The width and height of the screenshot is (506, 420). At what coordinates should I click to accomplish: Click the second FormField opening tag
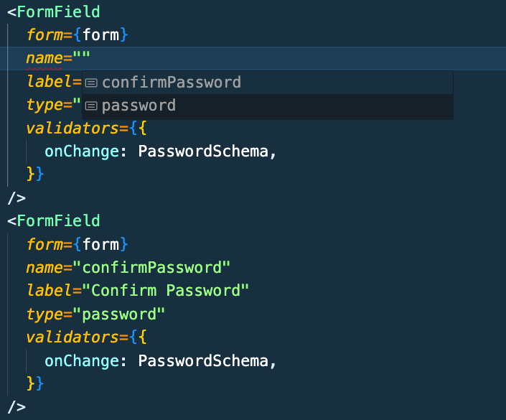(54, 221)
